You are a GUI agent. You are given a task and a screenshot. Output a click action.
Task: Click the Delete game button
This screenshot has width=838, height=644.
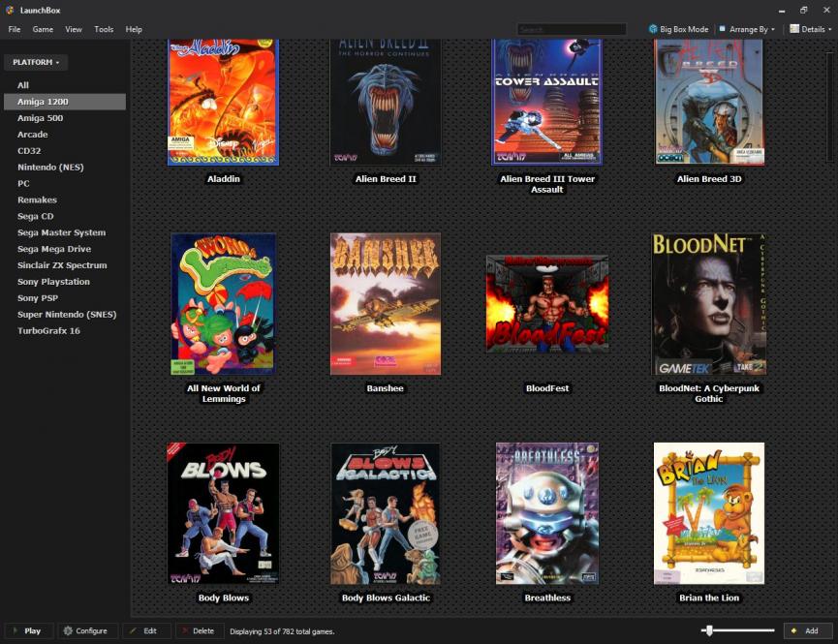(183, 630)
